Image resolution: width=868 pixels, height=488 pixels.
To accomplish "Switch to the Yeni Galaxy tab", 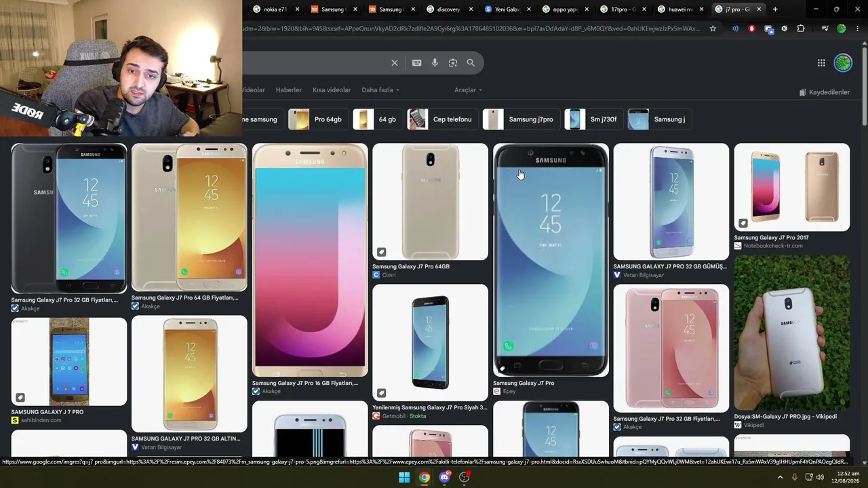I will [507, 9].
